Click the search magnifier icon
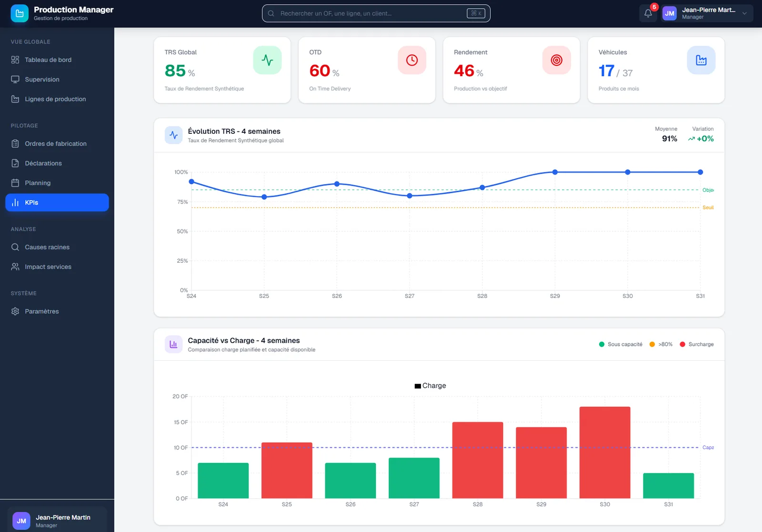762x532 pixels. 271,13
